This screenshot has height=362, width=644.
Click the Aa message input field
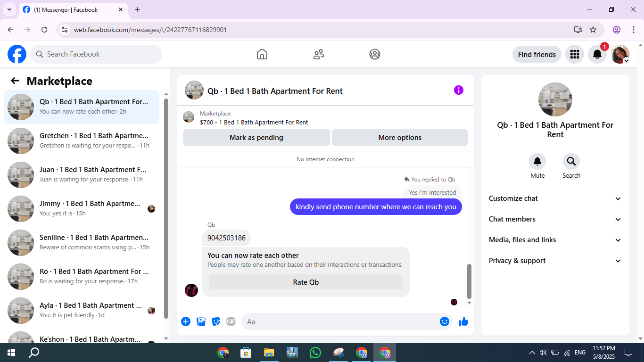point(347,321)
